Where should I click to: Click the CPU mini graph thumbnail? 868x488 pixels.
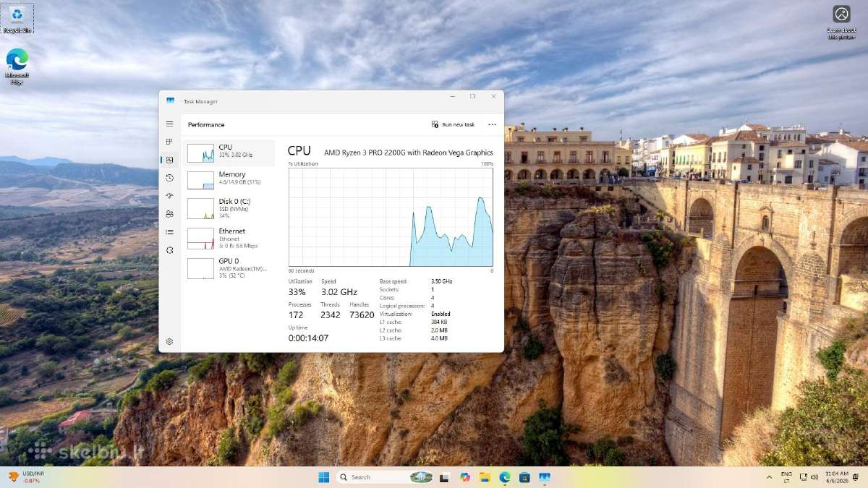coord(200,153)
